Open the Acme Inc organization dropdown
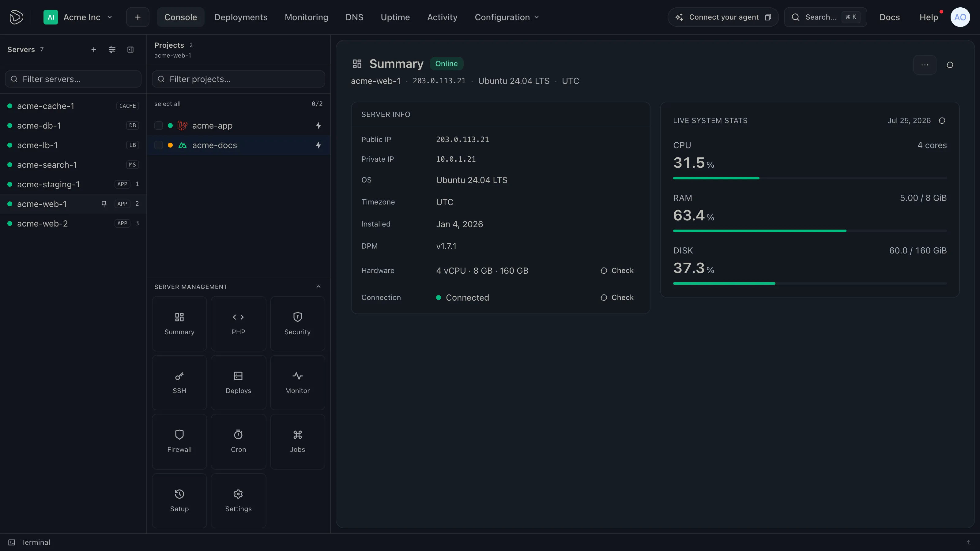 click(x=78, y=17)
